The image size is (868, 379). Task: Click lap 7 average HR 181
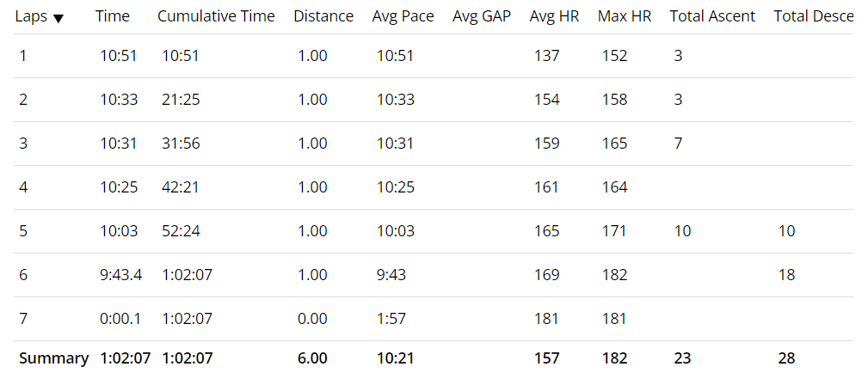[x=546, y=319]
